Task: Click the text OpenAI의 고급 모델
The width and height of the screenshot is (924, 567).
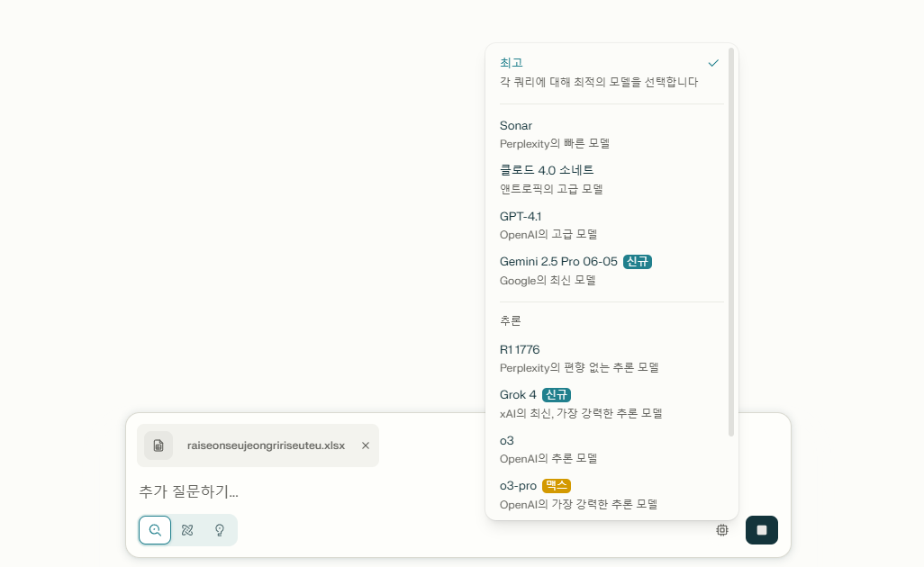Action: (548, 234)
